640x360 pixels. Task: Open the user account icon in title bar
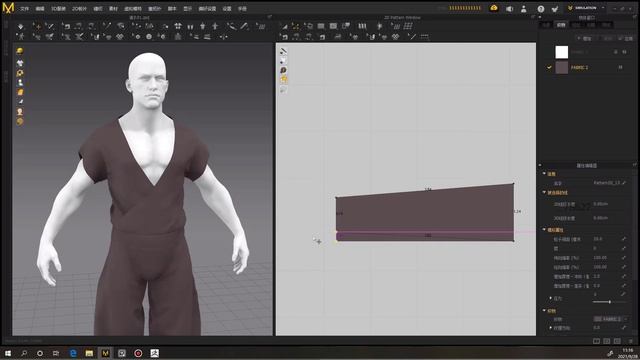[524, 9]
